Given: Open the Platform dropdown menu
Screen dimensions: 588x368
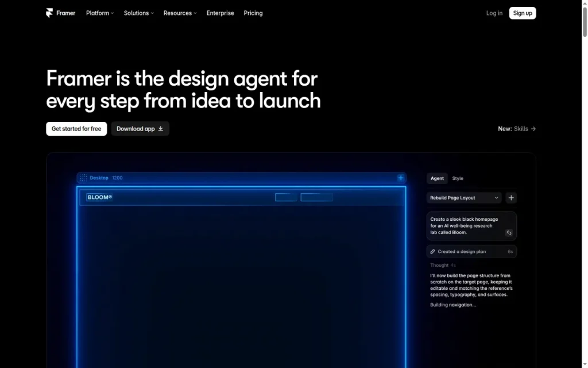Looking at the screenshot, I should click(100, 13).
